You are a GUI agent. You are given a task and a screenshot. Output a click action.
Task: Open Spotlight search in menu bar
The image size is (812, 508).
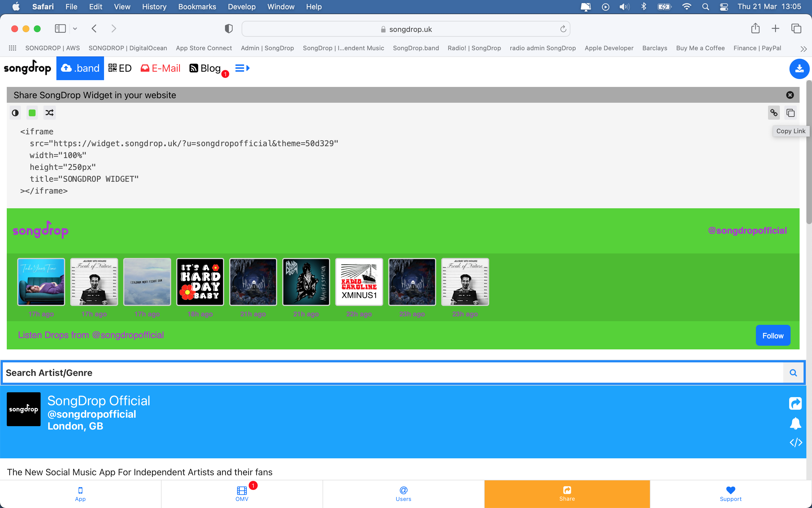pyautogui.click(x=705, y=7)
